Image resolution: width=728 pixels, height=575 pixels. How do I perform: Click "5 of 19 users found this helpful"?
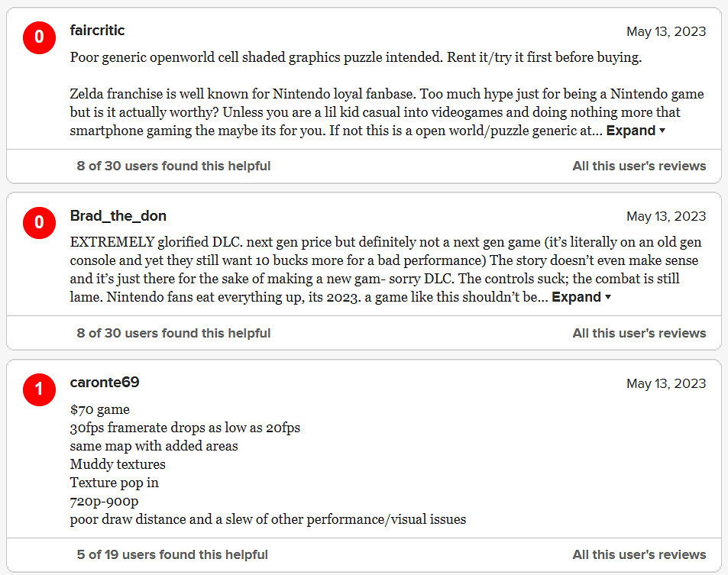(173, 554)
